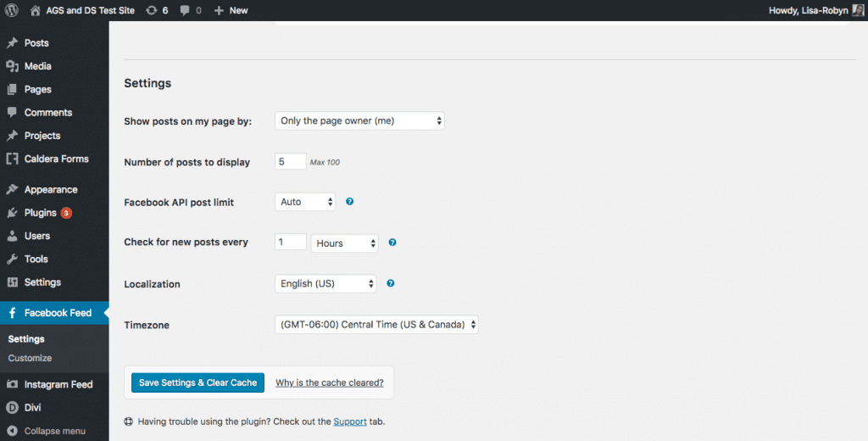Click the Caldera Forms icon
Viewport: 868px width, 441px height.
pos(12,159)
